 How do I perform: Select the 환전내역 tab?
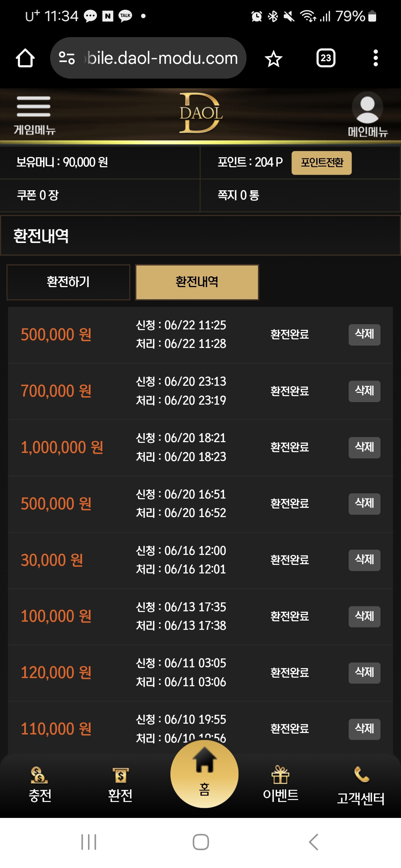pos(197,282)
